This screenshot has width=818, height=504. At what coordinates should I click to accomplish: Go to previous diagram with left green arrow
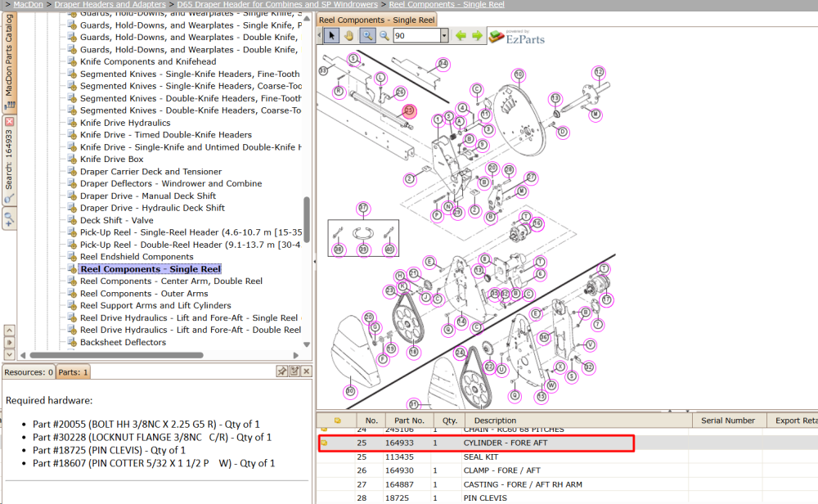tap(461, 35)
